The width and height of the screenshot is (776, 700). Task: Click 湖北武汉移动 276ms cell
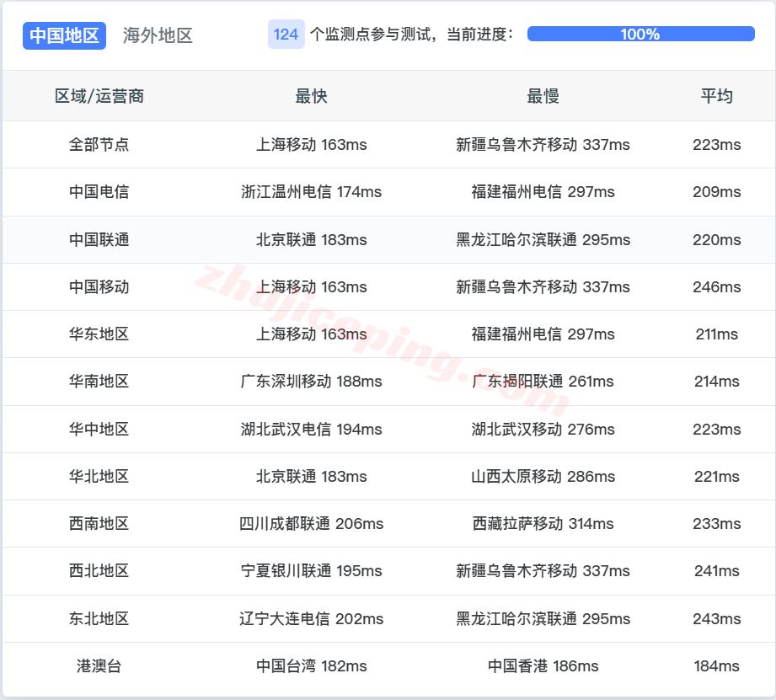coord(543,429)
